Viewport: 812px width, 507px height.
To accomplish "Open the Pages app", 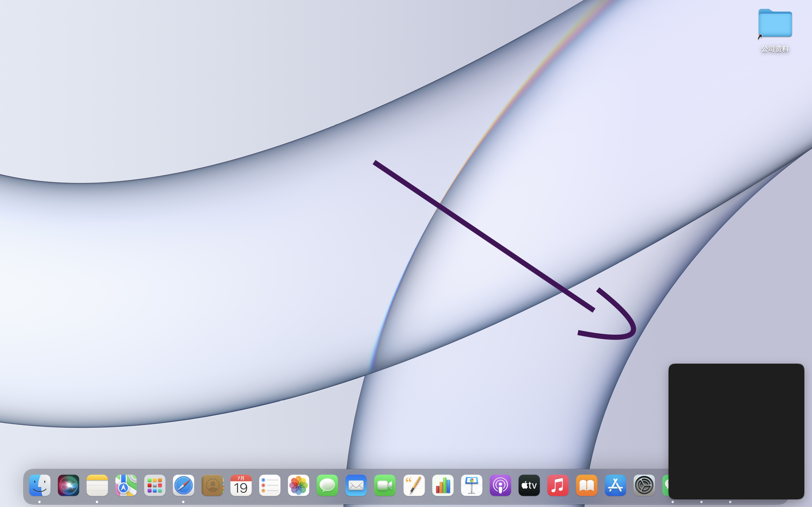I will (x=414, y=485).
